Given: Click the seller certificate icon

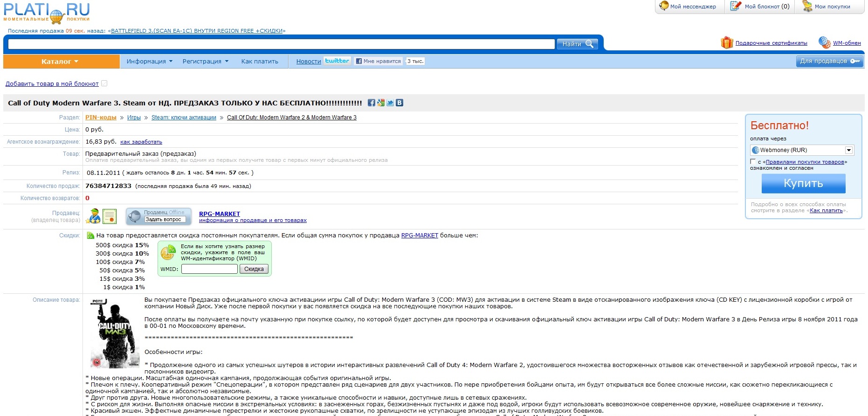Looking at the screenshot, I should tap(110, 216).
